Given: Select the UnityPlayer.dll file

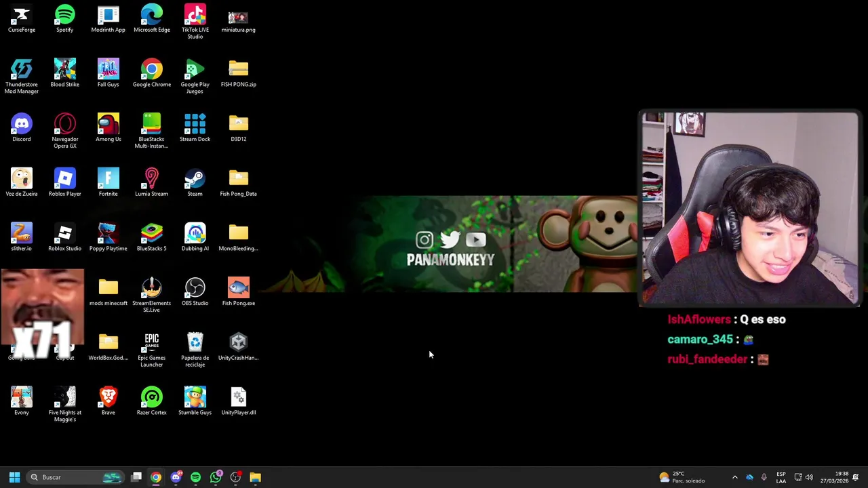Looking at the screenshot, I should 239,402.
